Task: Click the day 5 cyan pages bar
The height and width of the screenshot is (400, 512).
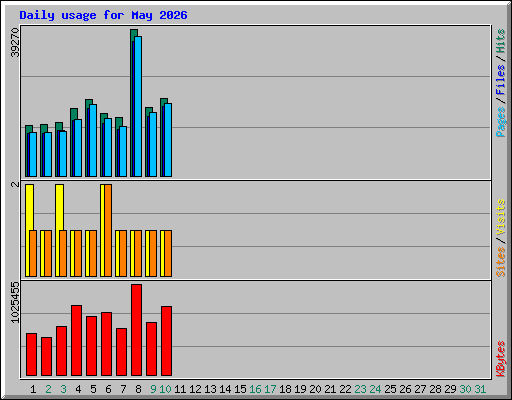Action: point(93,140)
